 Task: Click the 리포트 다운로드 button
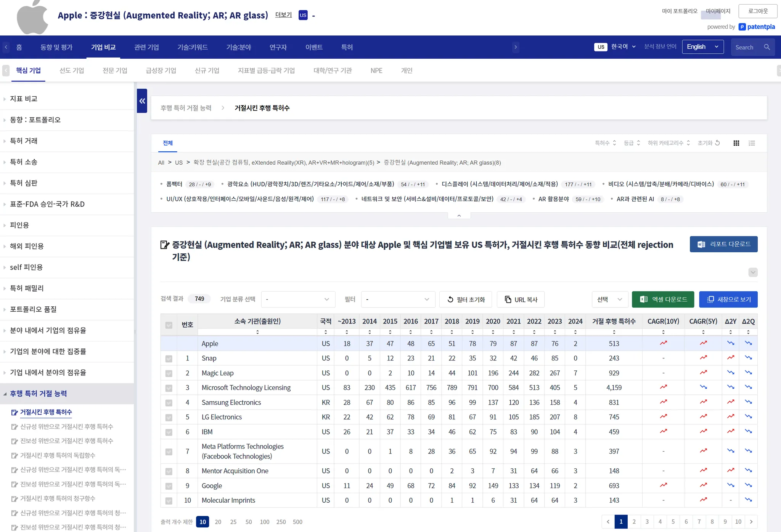723,244
